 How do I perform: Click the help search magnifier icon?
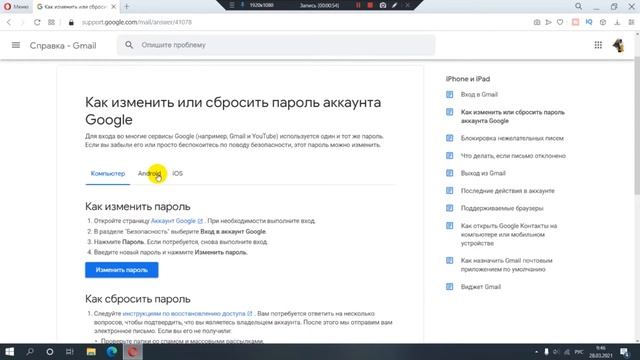point(129,45)
